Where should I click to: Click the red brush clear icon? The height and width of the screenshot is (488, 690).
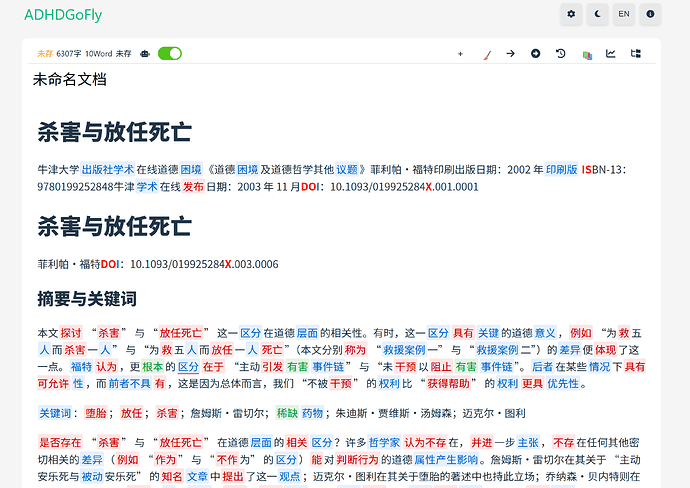(487, 54)
